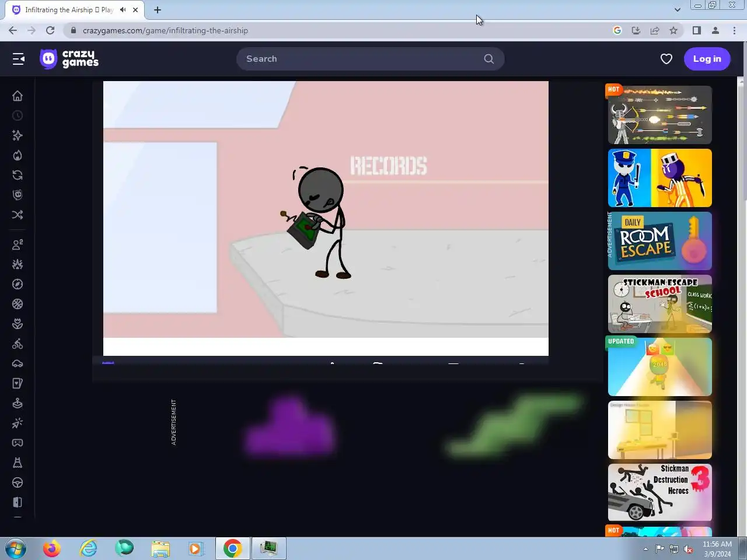Screen dimensions: 747x560
Task: Open the police versus prisoner game thumbnail
Action: click(x=659, y=178)
